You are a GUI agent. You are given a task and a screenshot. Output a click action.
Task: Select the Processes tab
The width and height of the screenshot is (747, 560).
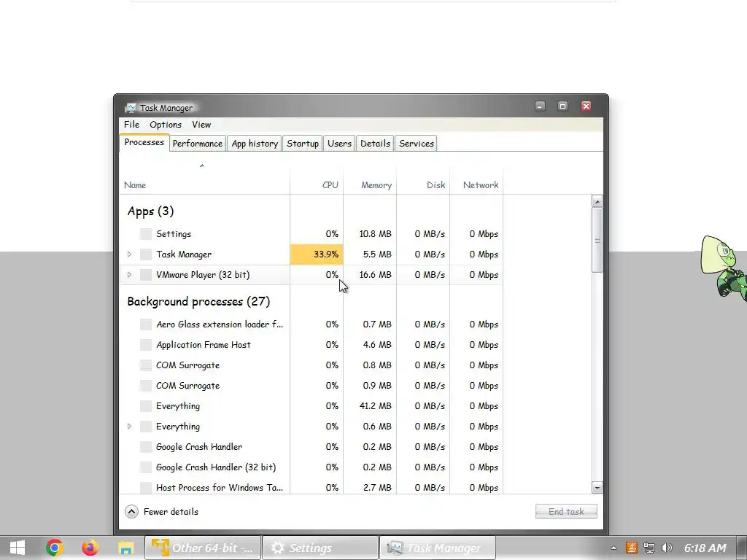click(x=144, y=142)
